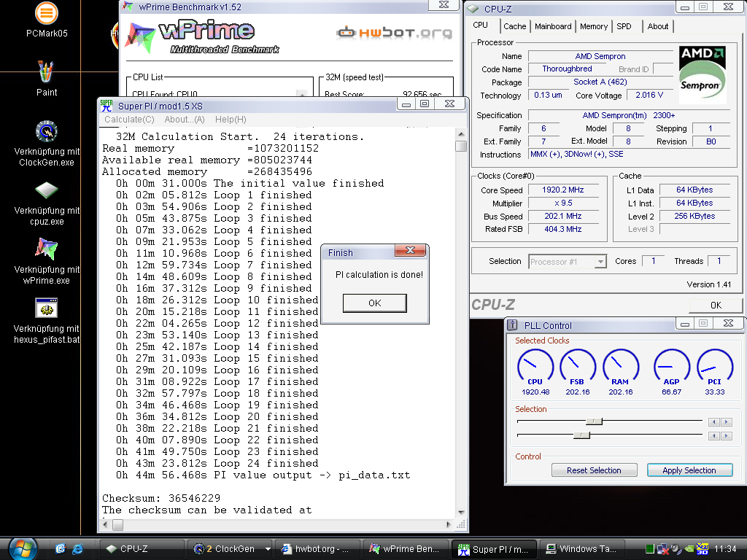Click the upper Selection slider thumb in PLL Control
747x560 pixels.
click(594, 421)
